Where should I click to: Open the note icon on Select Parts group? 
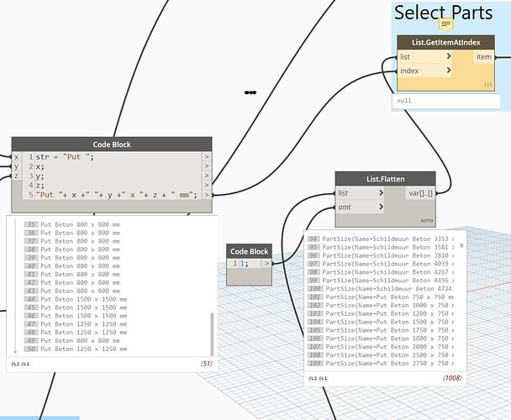click(x=445, y=24)
